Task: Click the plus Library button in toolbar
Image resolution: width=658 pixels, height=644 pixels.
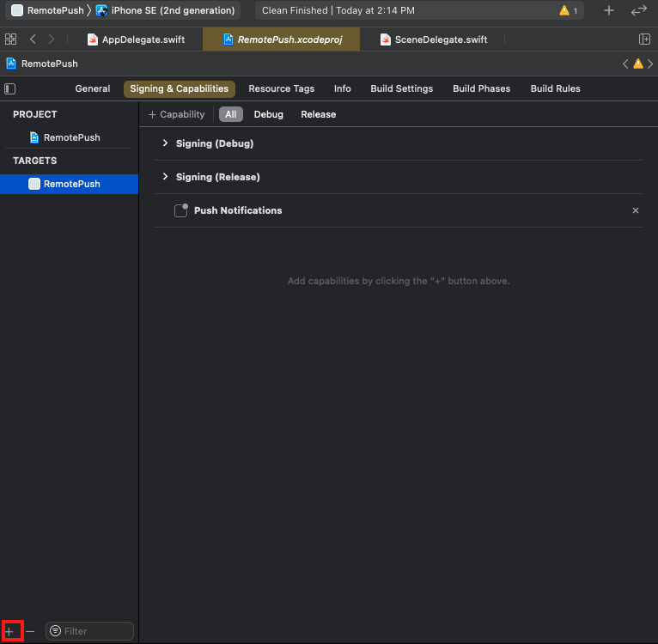Action: pyautogui.click(x=609, y=10)
